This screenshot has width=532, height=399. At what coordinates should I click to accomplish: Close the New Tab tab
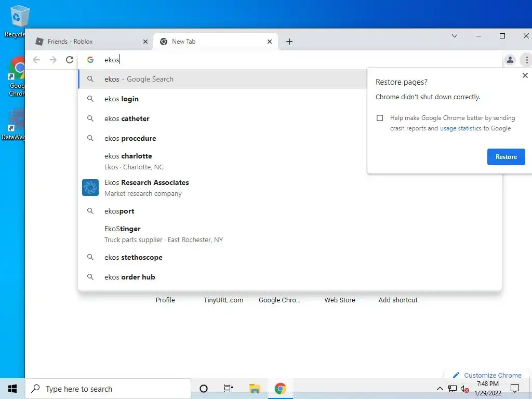click(270, 42)
